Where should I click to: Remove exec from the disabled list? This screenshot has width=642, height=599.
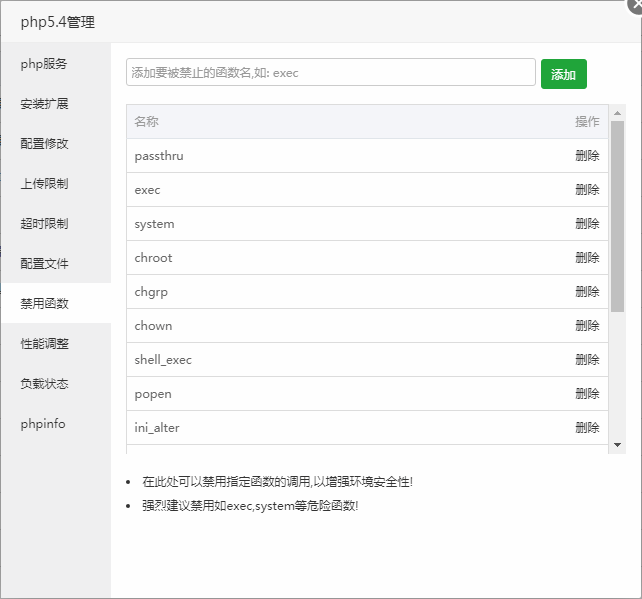point(587,190)
